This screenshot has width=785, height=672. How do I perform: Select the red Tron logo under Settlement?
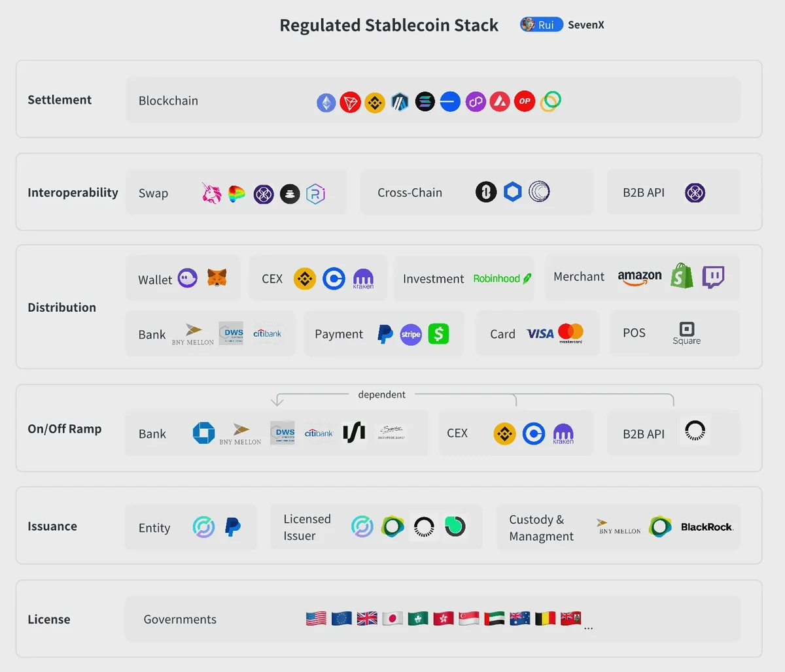coord(351,102)
